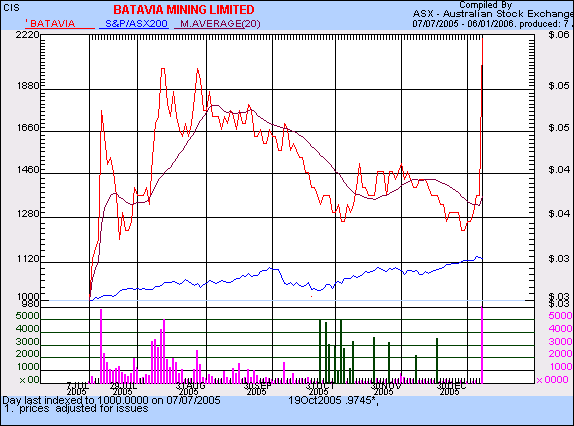Click the 2220 index axis label

(x=27, y=34)
